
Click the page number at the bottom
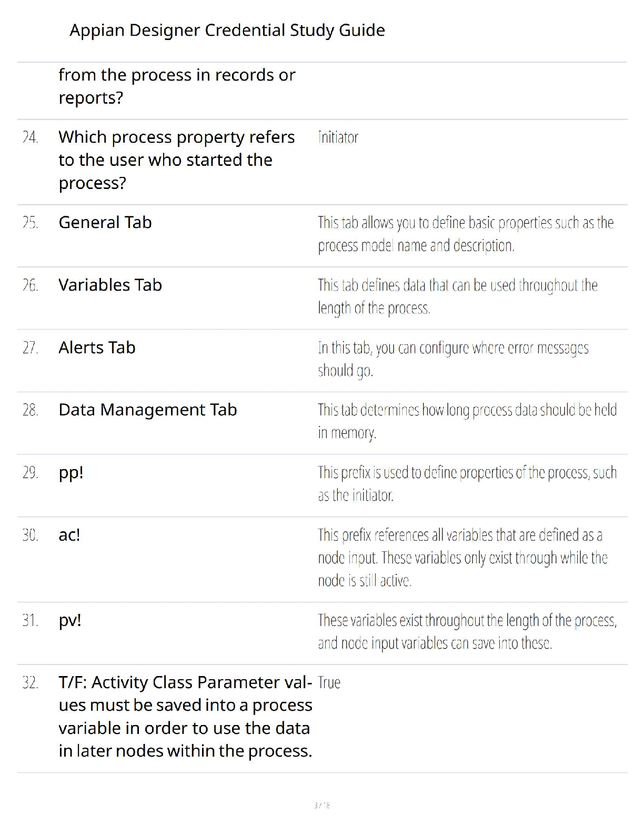(x=321, y=805)
